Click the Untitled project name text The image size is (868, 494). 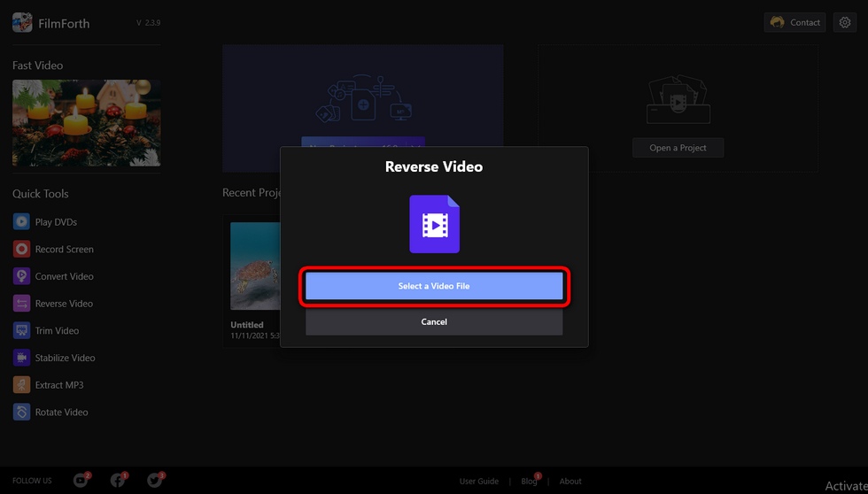pos(247,325)
